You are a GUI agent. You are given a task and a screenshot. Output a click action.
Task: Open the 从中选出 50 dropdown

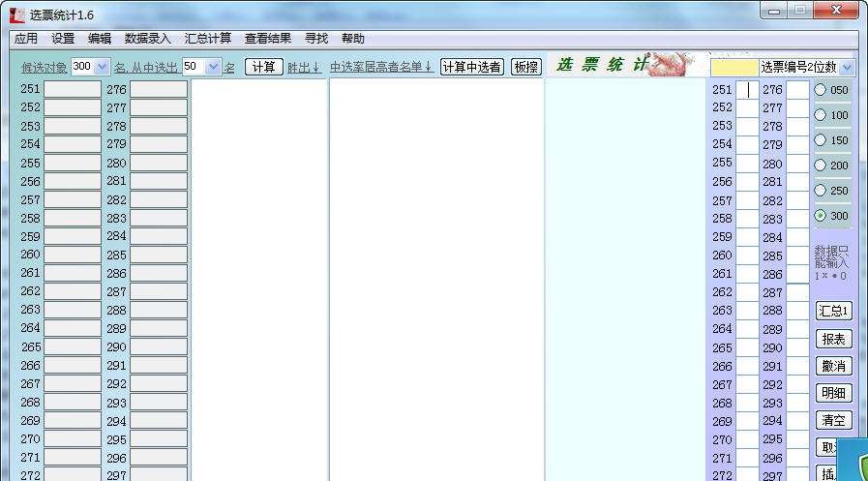pos(213,67)
